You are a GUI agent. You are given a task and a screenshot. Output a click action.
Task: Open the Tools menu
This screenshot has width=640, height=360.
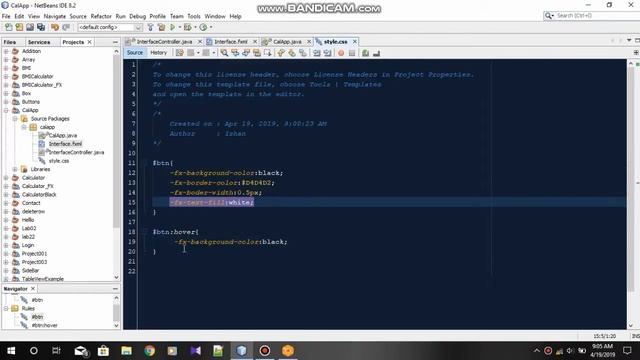point(194,16)
